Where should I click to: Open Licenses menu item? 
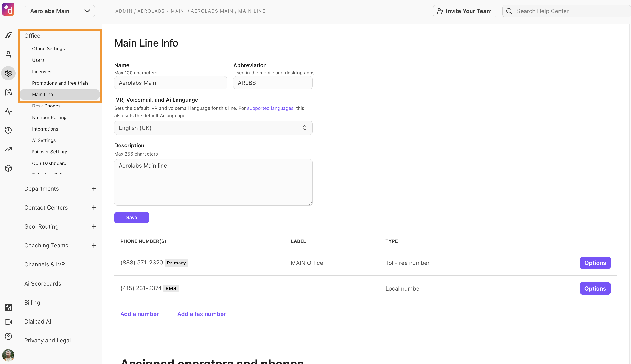pyautogui.click(x=42, y=72)
